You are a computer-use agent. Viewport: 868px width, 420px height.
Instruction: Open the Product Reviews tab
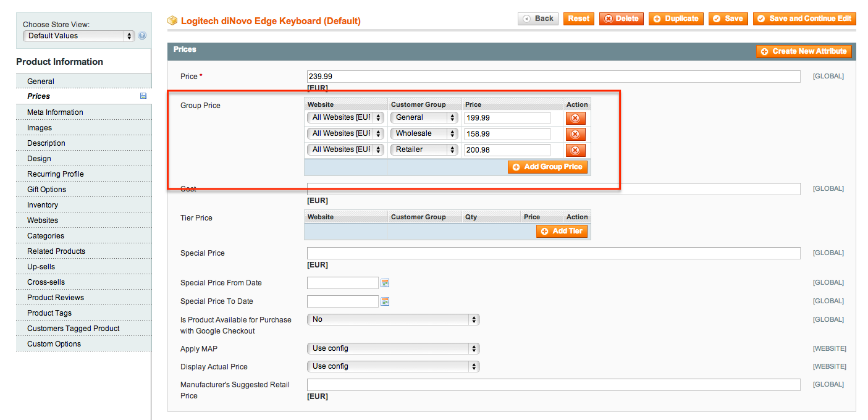tap(83, 297)
